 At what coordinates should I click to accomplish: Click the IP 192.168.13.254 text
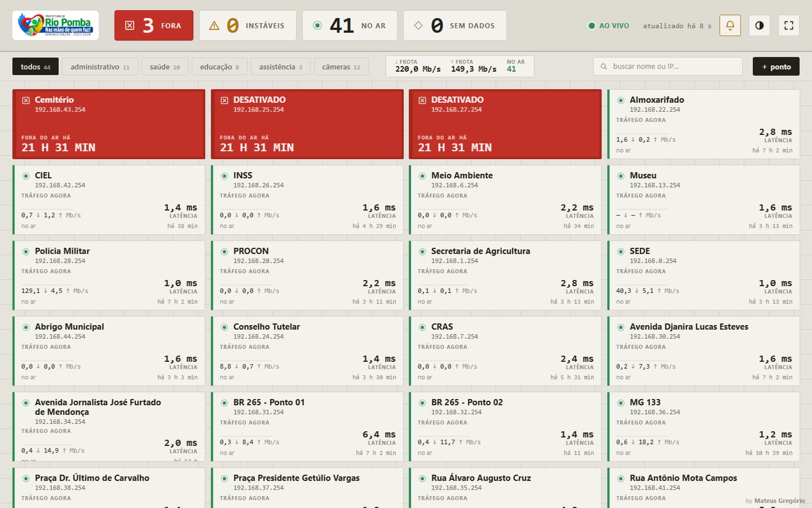(x=655, y=185)
